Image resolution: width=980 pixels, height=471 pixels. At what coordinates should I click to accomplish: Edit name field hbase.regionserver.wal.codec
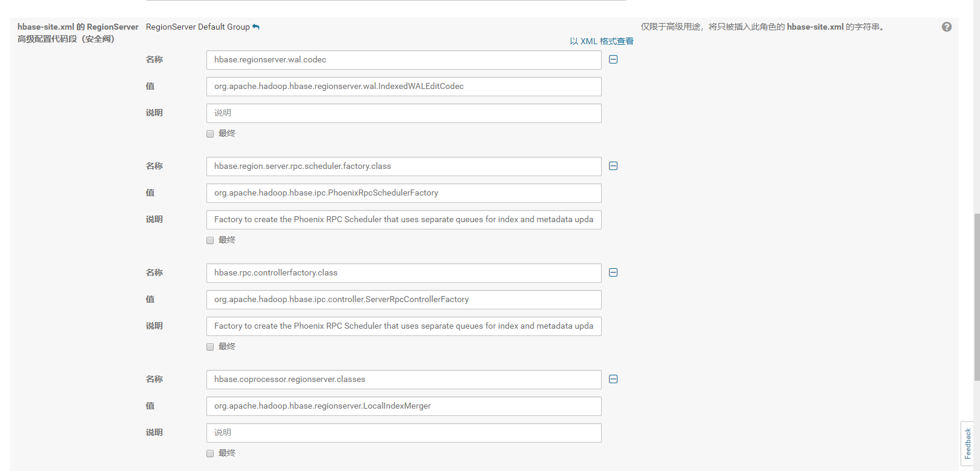[x=404, y=60]
